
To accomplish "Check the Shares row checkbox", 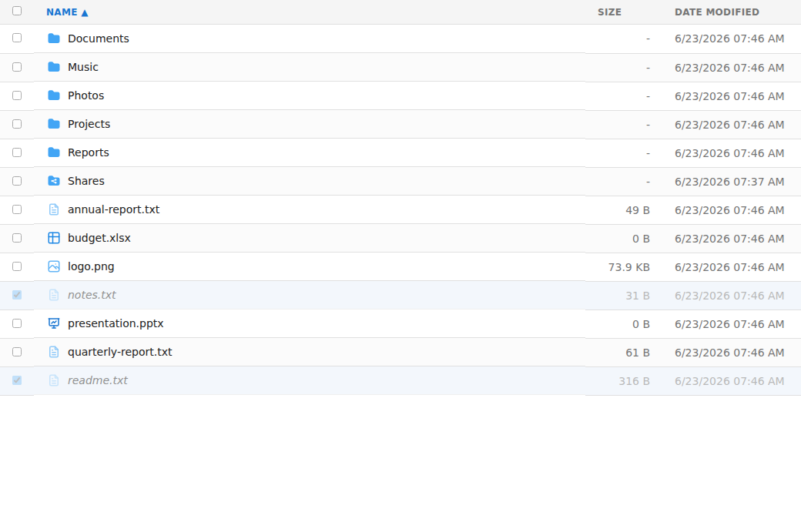I will pyautogui.click(x=17, y=181).
